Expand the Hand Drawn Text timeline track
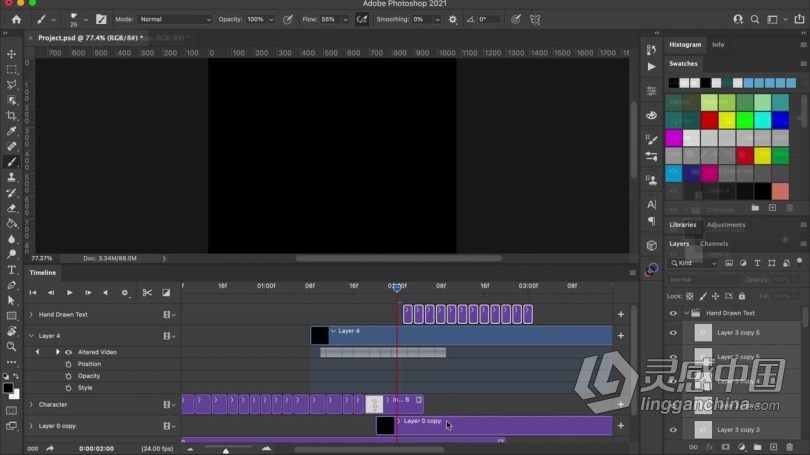This screenshot has height=455, width=810. (x=31, y=314)
